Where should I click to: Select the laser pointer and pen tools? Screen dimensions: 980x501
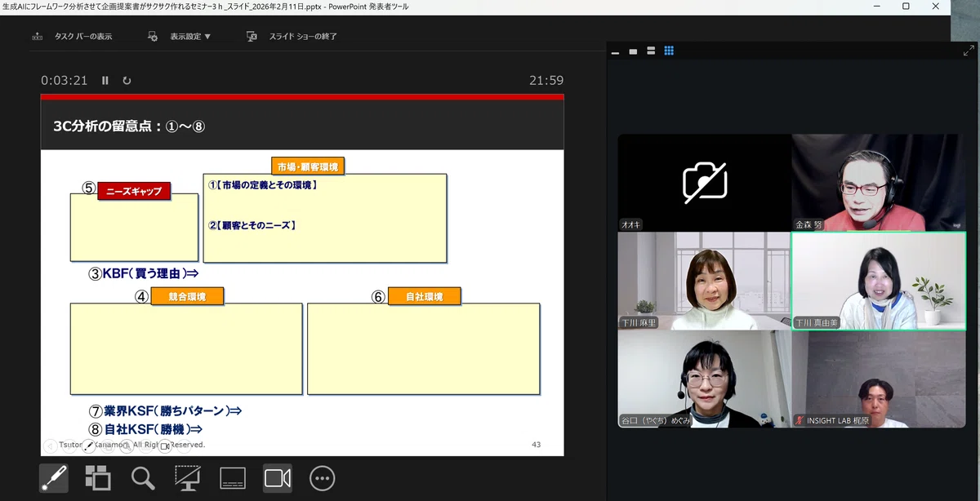point(54,478)
